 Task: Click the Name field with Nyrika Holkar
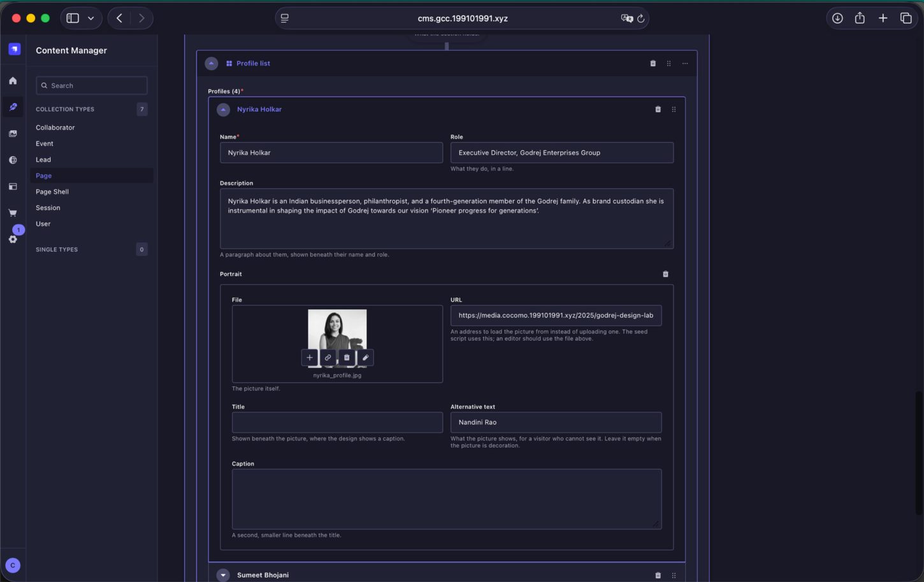click(x=331, y=152)
